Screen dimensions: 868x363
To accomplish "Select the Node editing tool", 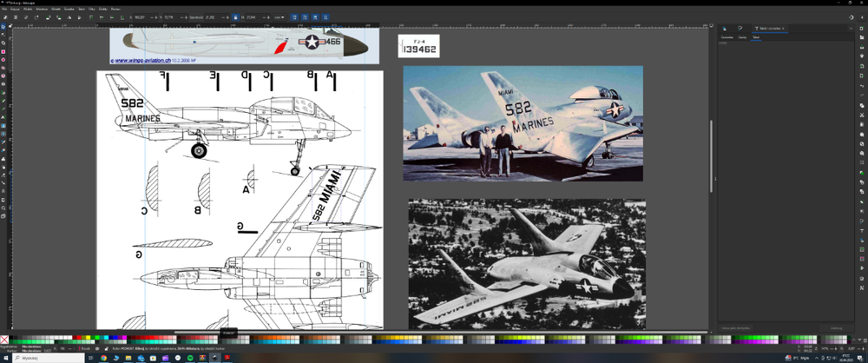I will 4,34.
